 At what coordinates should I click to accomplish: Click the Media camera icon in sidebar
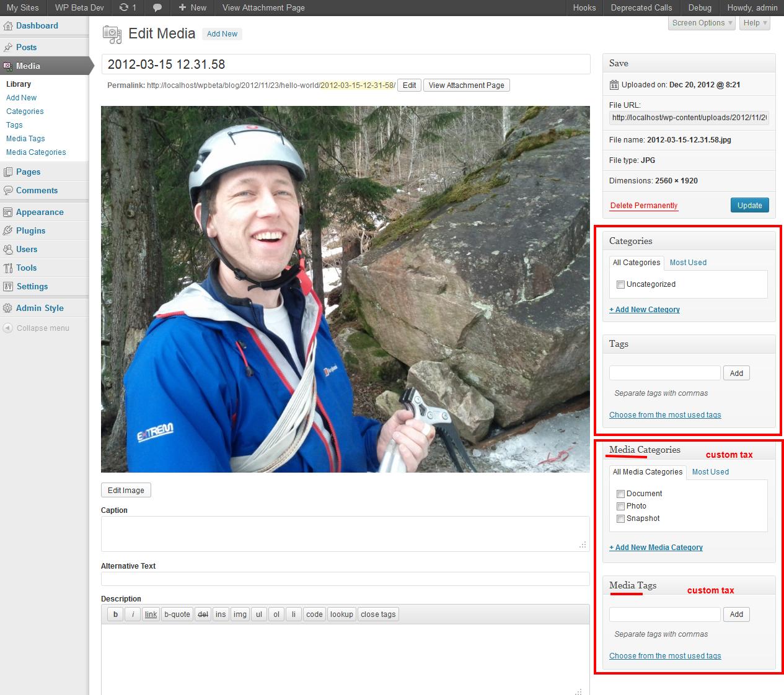click(x=7, y=66)
